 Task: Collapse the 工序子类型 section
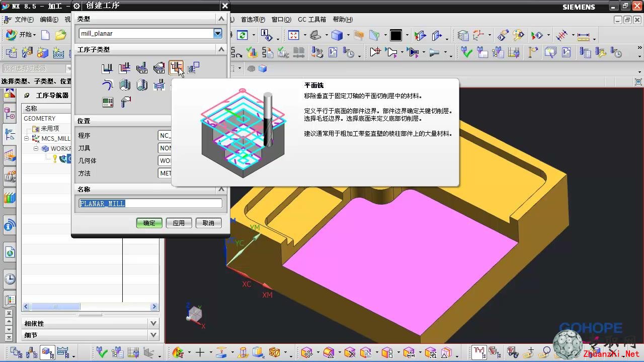tap(221, 49)
